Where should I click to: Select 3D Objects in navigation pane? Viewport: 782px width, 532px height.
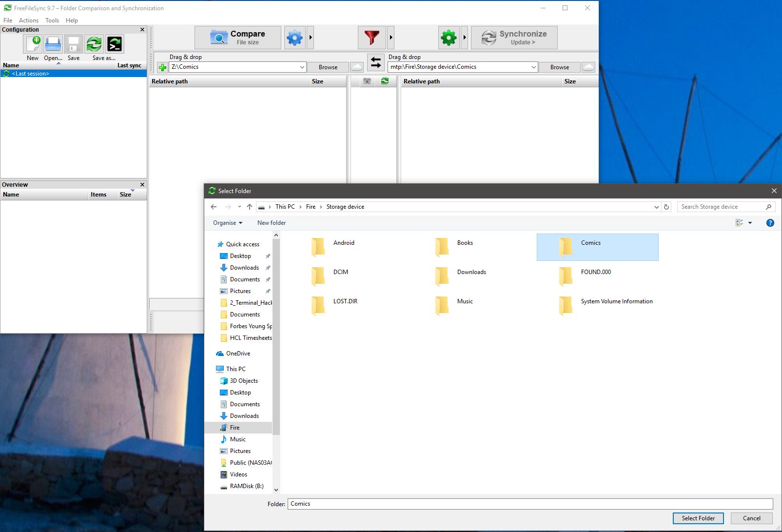[x=239, y=381]
